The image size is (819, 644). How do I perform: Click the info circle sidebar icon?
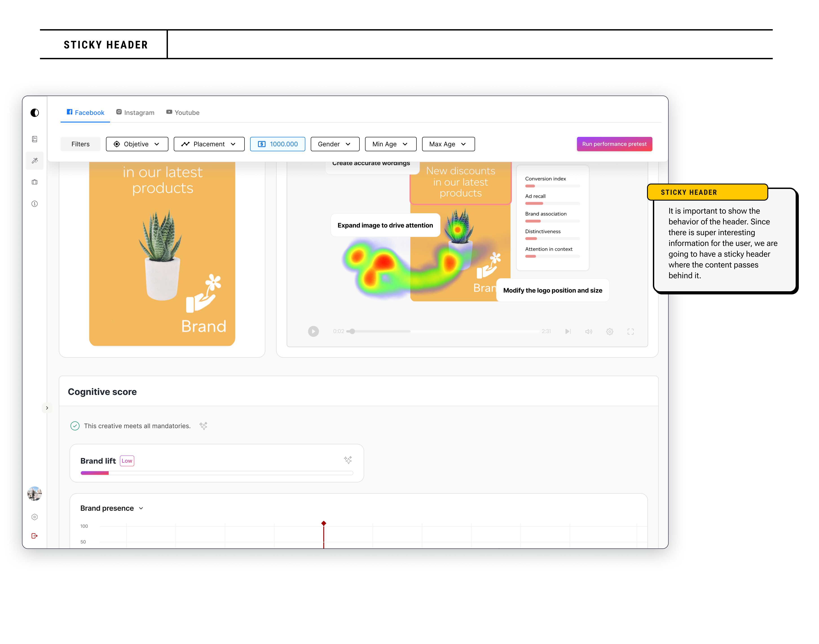coord(35,204)
